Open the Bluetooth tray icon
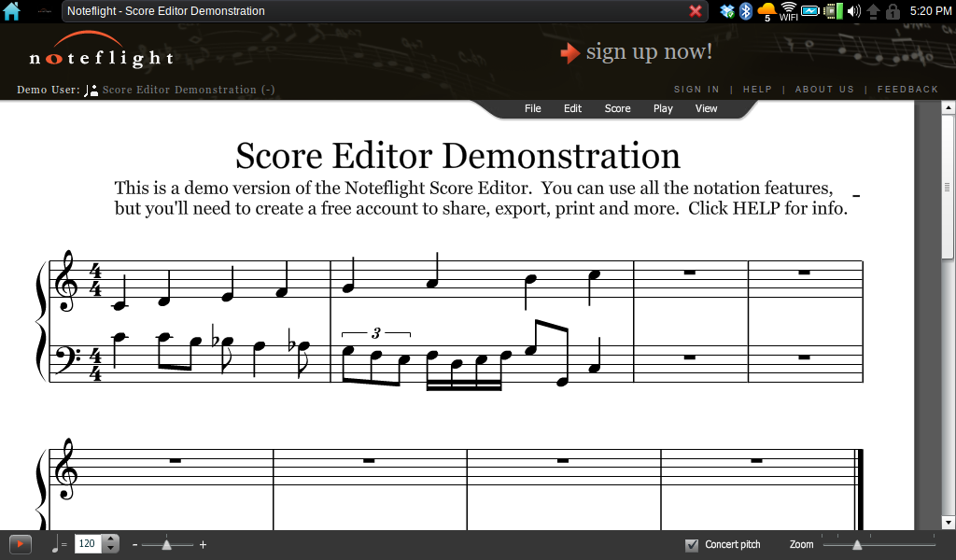Image resolution: width=956 pixels, height=560 pixels. coord(746,11)
